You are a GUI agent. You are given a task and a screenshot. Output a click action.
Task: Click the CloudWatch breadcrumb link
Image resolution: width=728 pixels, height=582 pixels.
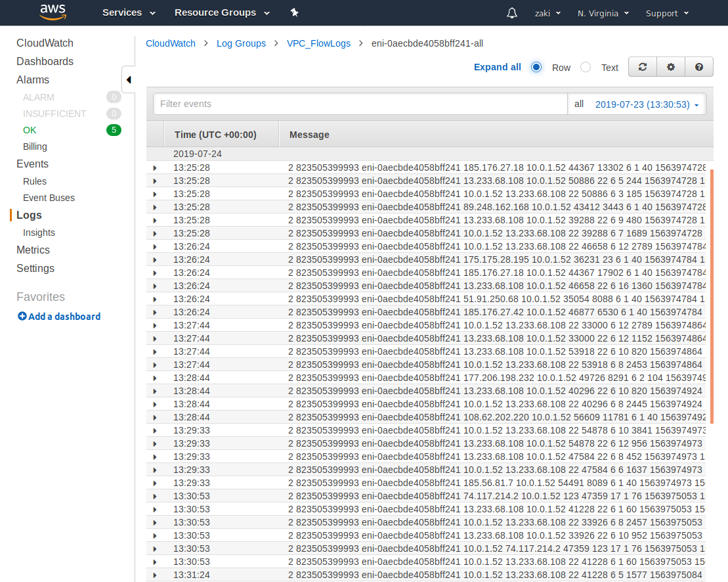coord(171,43)
